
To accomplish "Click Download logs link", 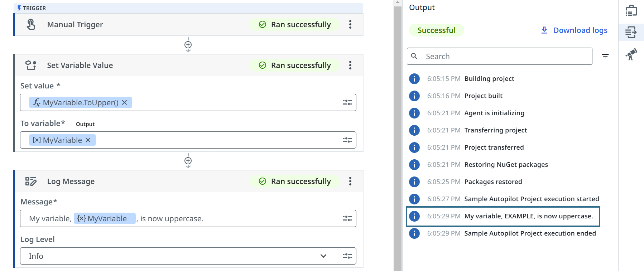I will (x=574, y=30).
